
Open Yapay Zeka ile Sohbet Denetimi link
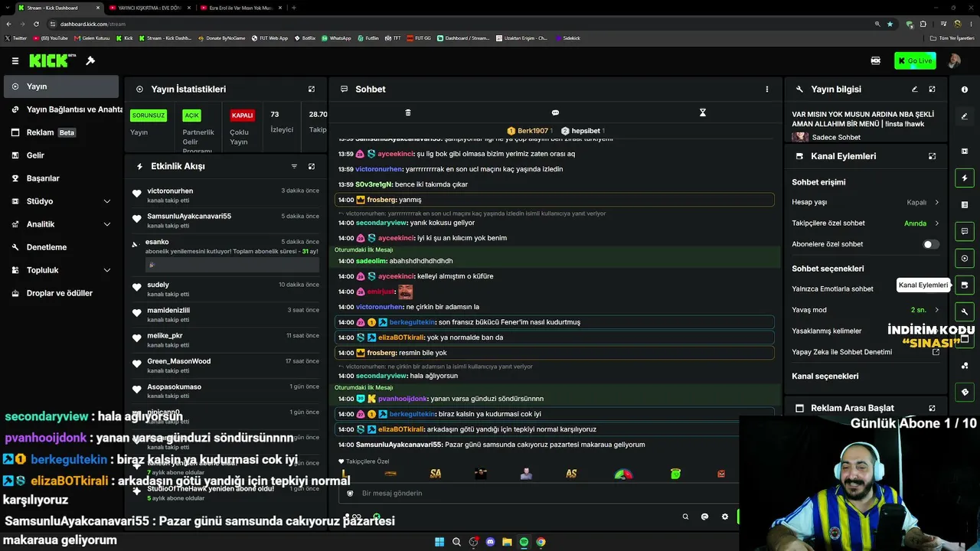click(x=936, y=352)
